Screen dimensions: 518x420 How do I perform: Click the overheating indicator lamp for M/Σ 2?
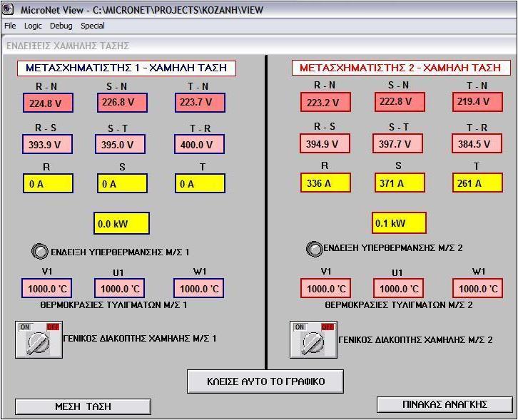pyautogui.click(x=314, y=249)
